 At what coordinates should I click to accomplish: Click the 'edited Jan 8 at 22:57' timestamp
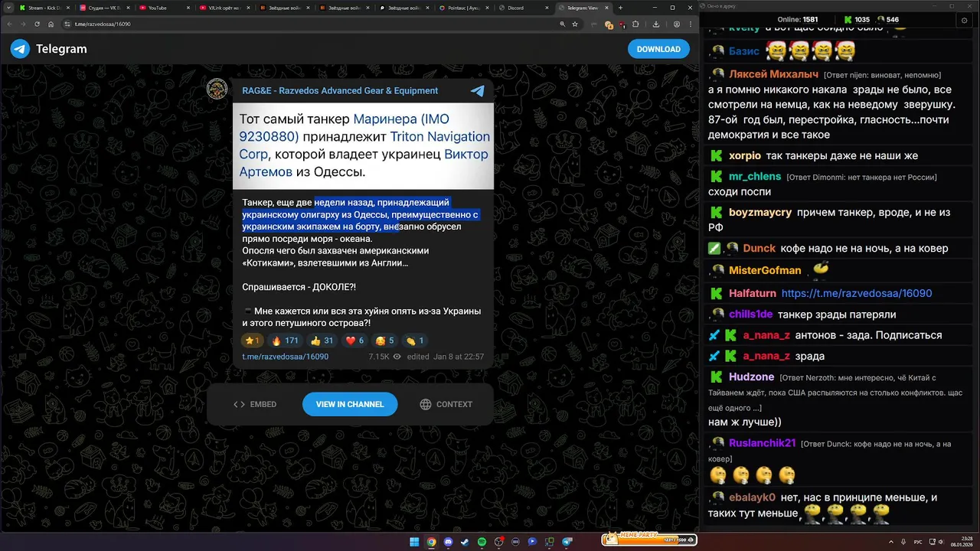(446, 357)
